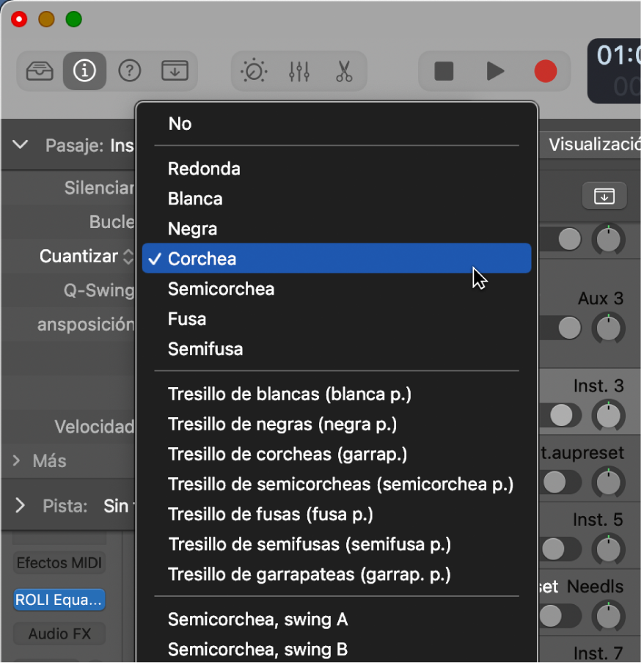Toggle the Inspector info button
Screen dimensions: 644x665
[84, 71]
